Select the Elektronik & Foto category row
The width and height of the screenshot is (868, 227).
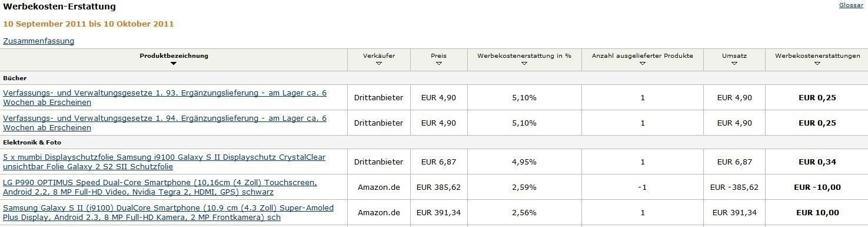[434, 142]
